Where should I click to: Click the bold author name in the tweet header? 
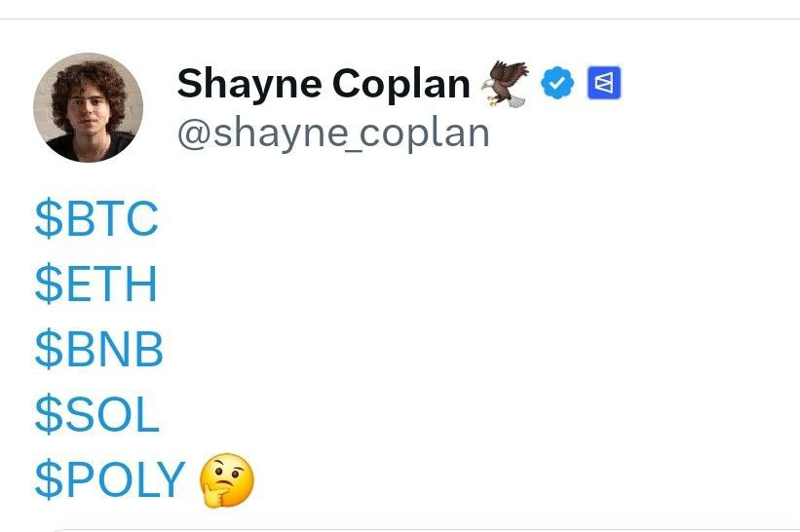(324, 85)
